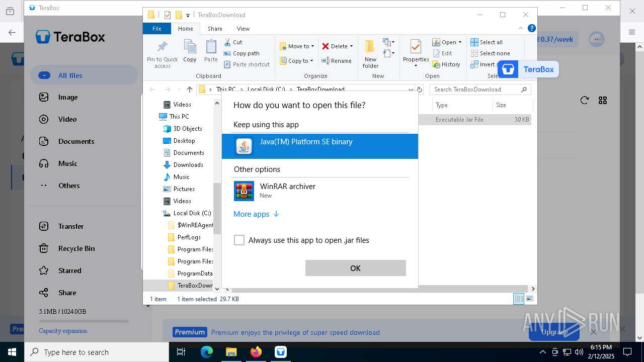The height and width of the screenshot is (362, 644).
Task: Switch to the View ribbon tab
Action: coord(243,29)
